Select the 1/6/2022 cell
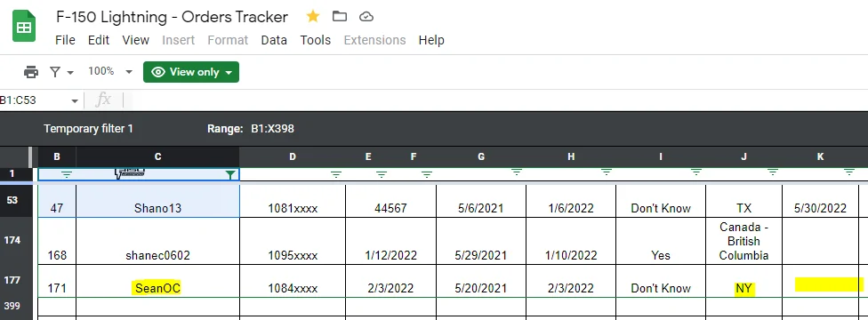Screen dimensions: 868x320 (571, 201)
